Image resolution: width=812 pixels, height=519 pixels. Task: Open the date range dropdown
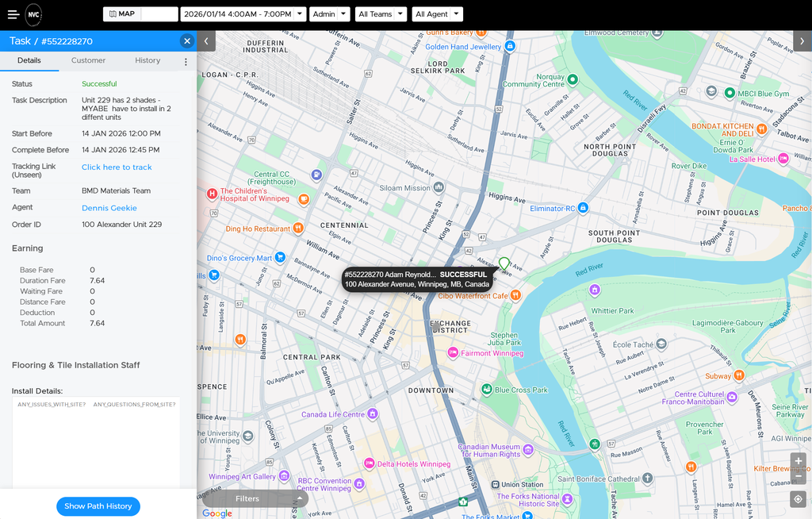click(x=243, y=14)
